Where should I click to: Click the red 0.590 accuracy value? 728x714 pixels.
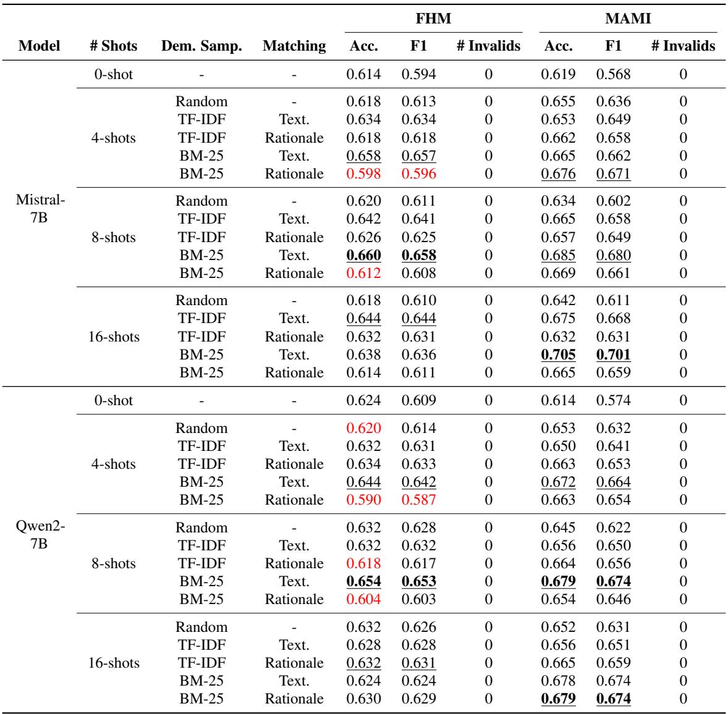click(x=363, y=500)
